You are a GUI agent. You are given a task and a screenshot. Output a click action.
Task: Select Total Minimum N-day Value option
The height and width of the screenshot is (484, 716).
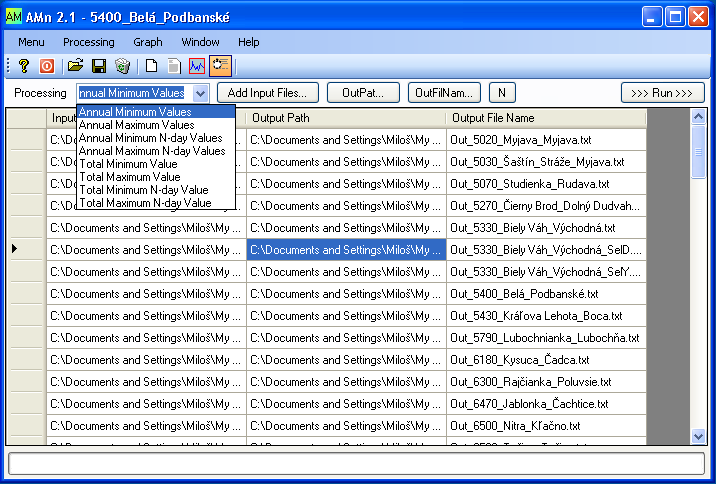pos(156,190)
